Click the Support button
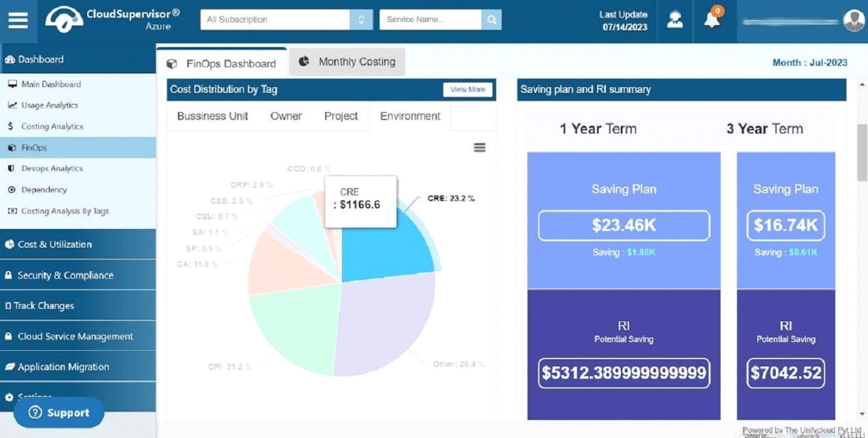 (x=59, y=413)
